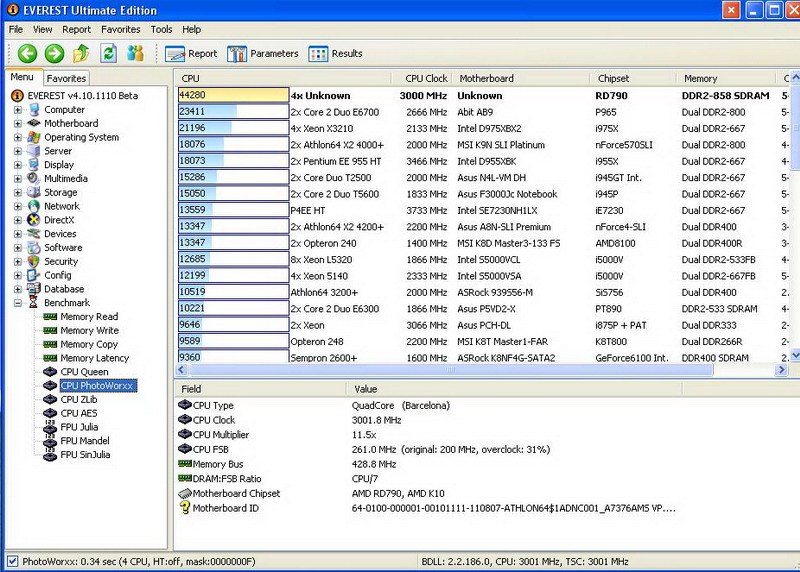Expand the Database tree node
800x572 pixels.
(17, 289)
